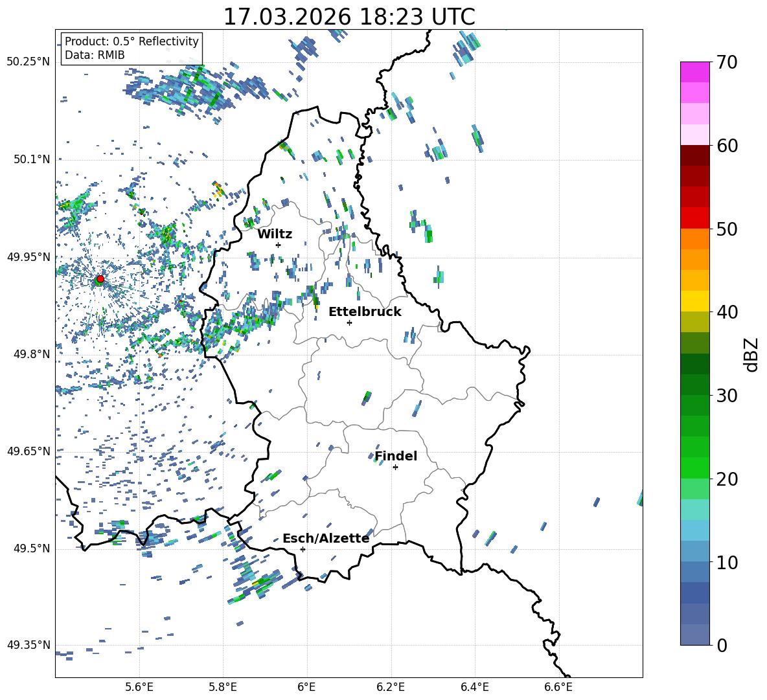The width and height of the screenshot is (767, 700).
Task: Click the Product 0.5° Reflectivity text
Action: [132, 41]
